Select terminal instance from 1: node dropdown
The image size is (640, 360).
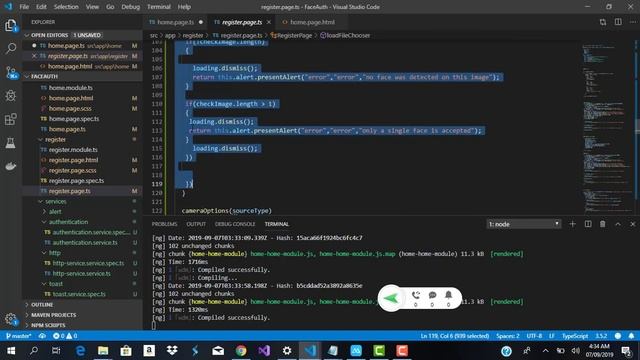pos(524,224)
